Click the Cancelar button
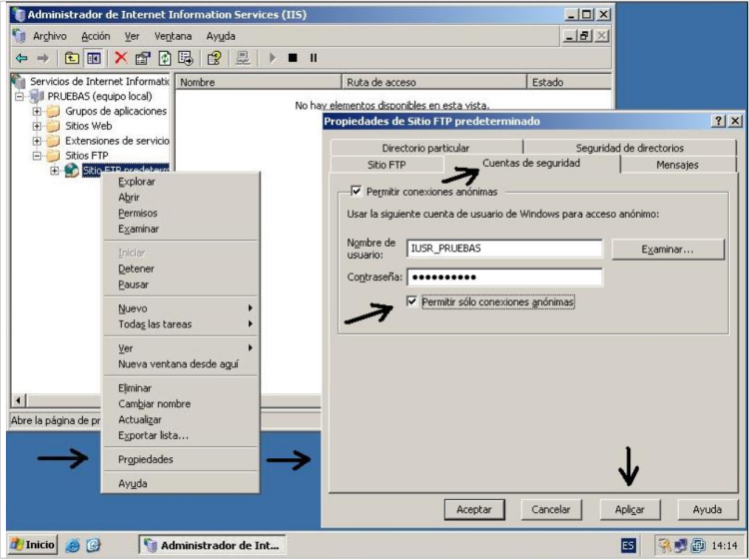The image size is (749, 560). [x=550, y=509]
